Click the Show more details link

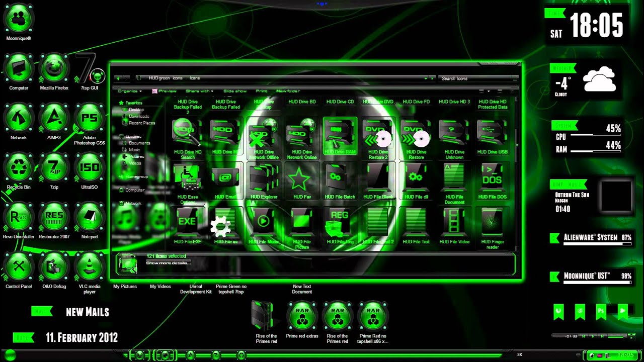[x=168, y=263]
